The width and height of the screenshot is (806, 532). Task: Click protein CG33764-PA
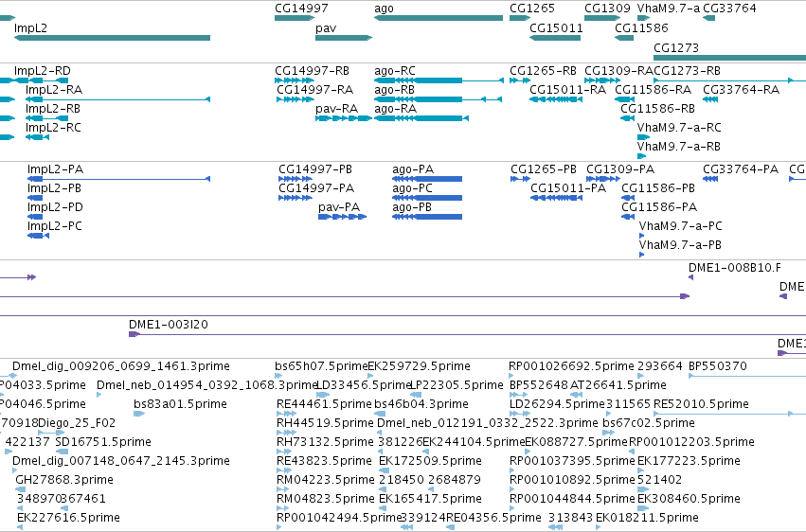point(741,169)
